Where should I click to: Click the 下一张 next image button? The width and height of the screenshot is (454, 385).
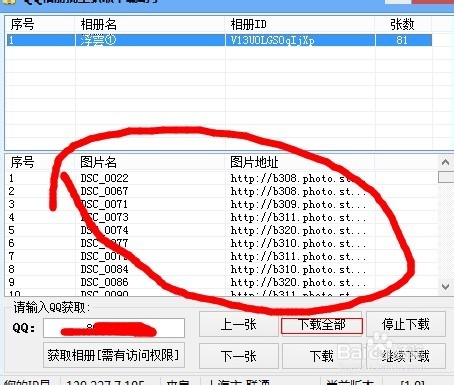tap(239, 356)
